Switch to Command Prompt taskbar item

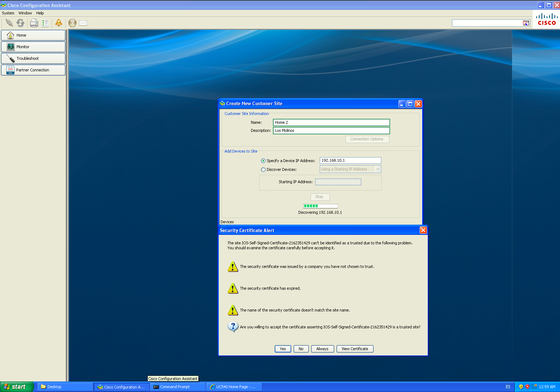(x=178, y=387)
